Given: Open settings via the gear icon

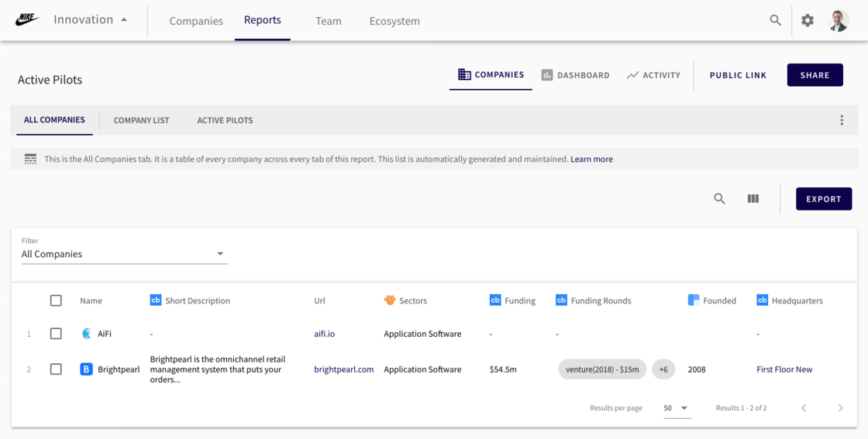Looking at the screenshot, I should pyautogui.click(x=808, y=20).
